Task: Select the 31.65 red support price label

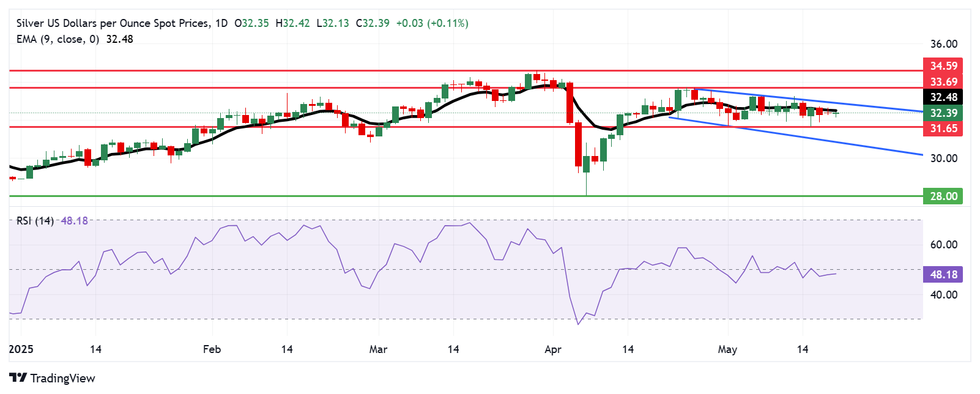Action: 943,128
